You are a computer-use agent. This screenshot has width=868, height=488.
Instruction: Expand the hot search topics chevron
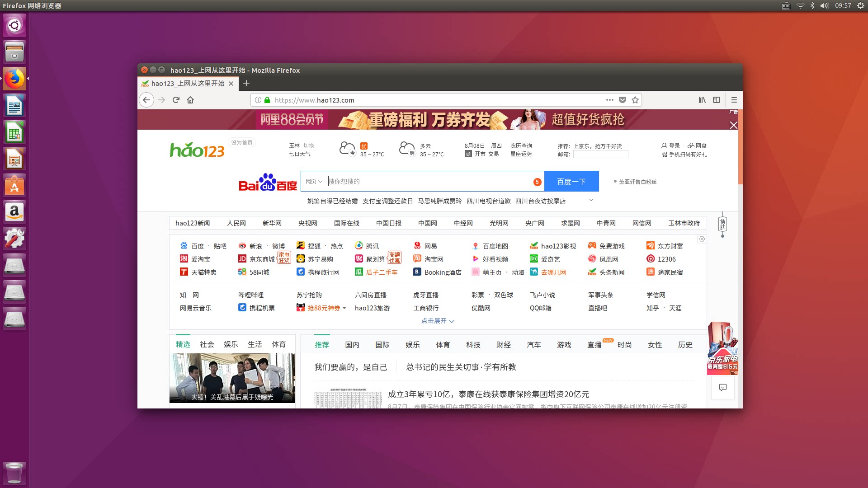[591, 200]
